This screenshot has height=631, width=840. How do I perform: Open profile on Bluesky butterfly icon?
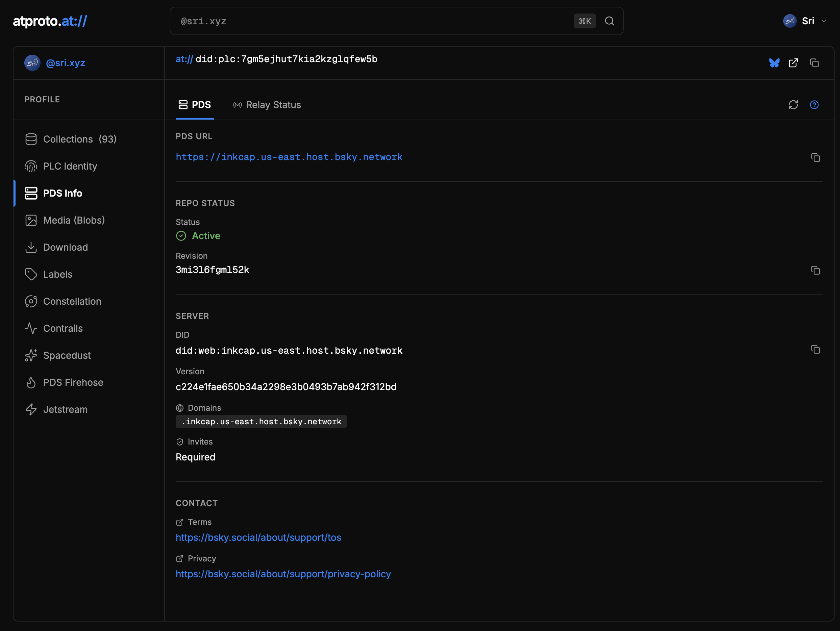(774, 63)
